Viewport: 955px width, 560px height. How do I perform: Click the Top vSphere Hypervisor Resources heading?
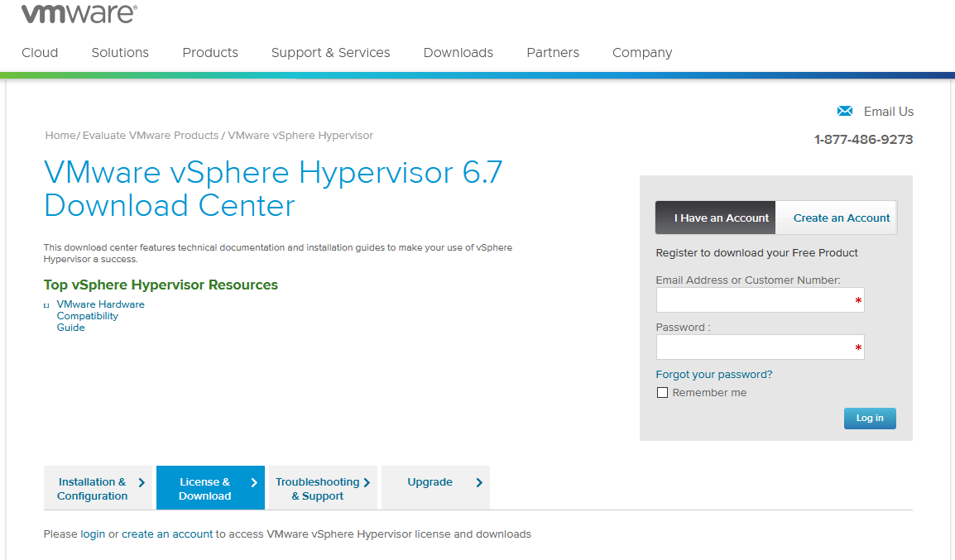161,285
